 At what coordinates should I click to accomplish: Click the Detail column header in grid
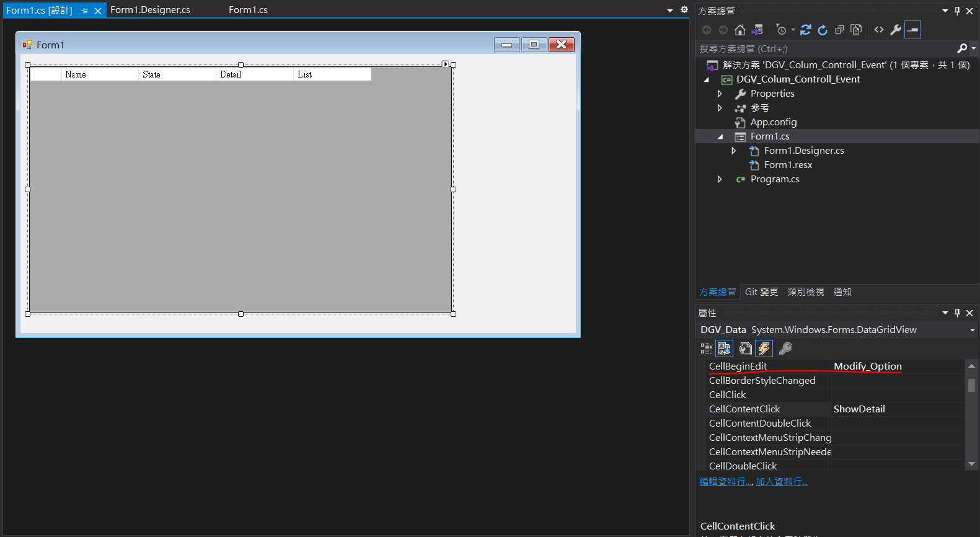(x=255, y=74)
